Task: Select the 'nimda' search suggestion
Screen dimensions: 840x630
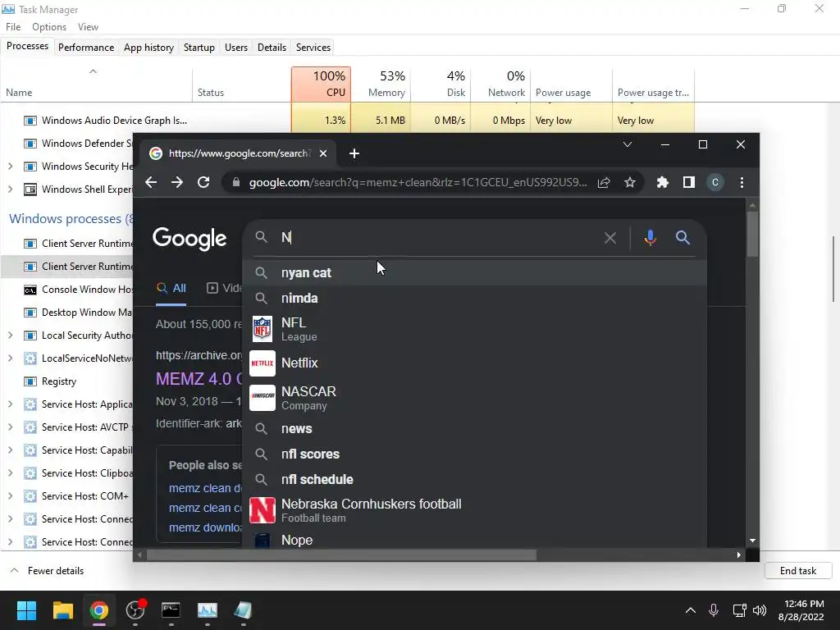Action: click(x=475, y=299)
